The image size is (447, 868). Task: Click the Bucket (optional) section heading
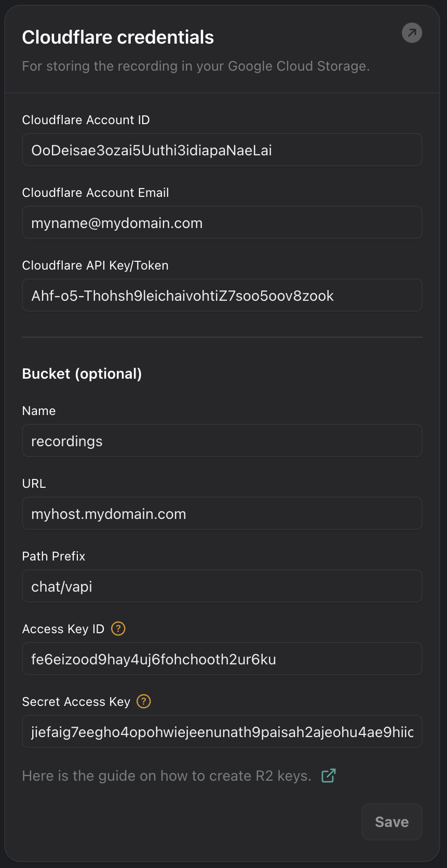tap(82, 374)
